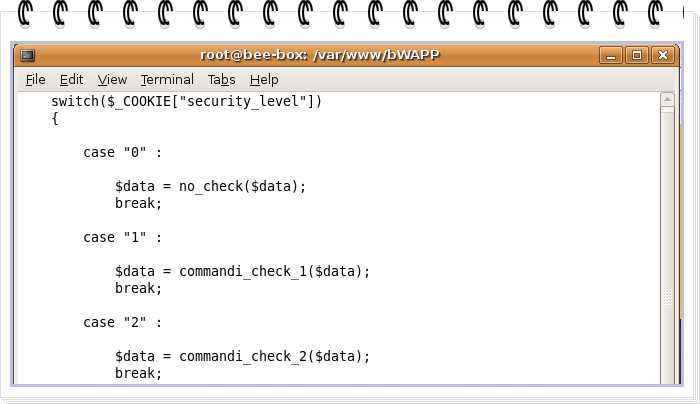Click the case "0" : line

click(x=122, y=153)
